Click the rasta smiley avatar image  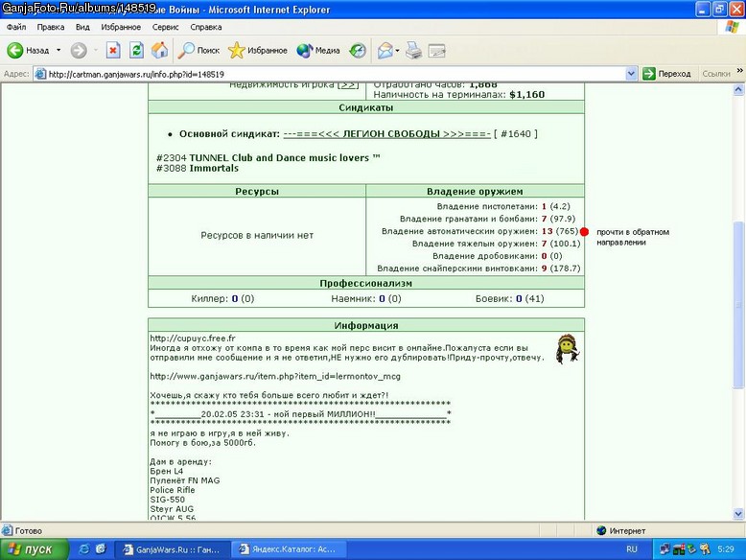[x=567, y=349]
